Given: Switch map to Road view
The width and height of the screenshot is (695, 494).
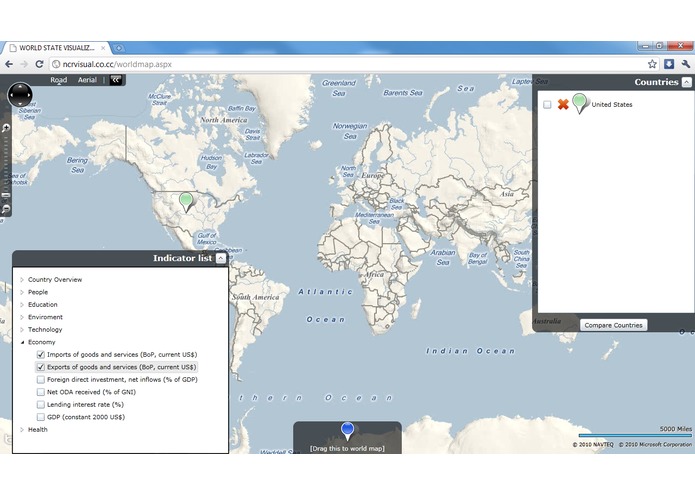Looking at the screenshot, I should tap(59, 80).
